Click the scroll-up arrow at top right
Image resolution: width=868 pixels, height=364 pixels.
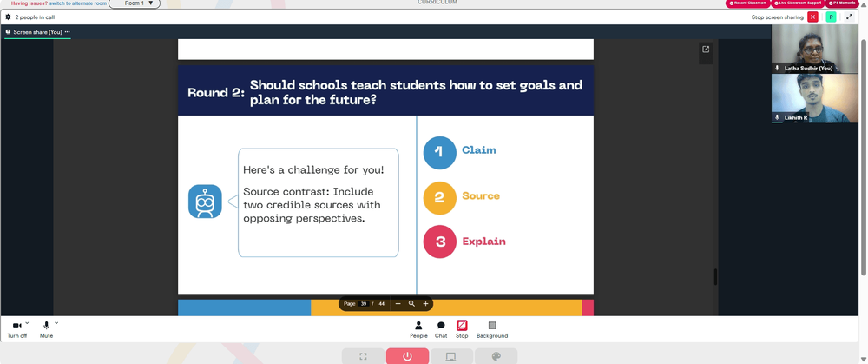click(864, 4)
